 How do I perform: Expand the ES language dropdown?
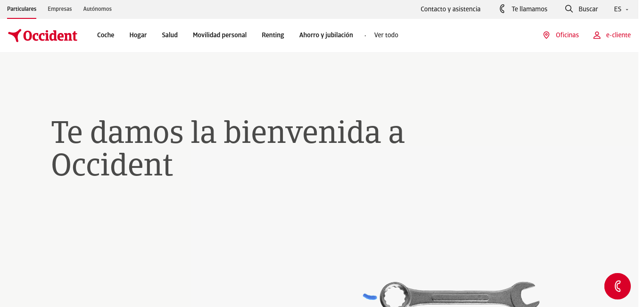coord(621,9)
